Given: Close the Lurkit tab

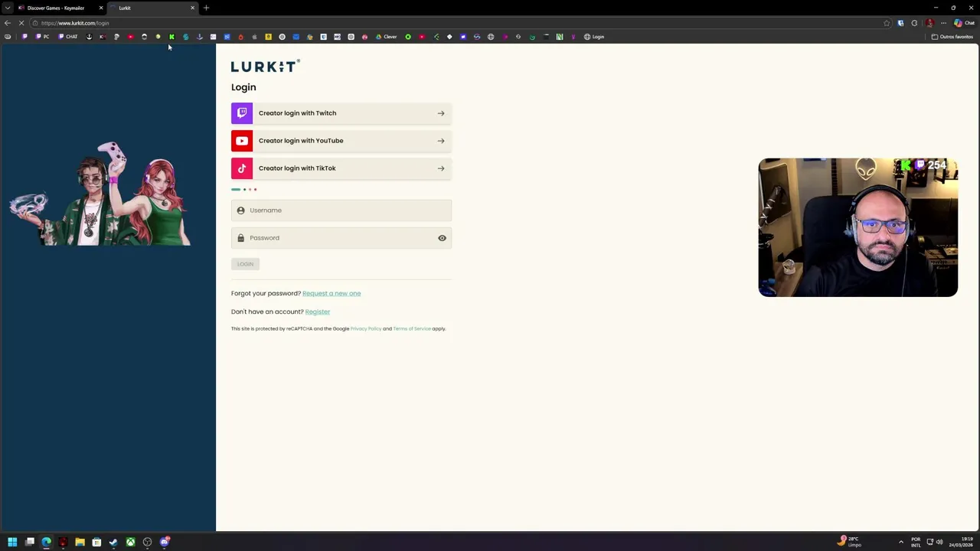Looking at the screenshot, I should click(192, 8).
